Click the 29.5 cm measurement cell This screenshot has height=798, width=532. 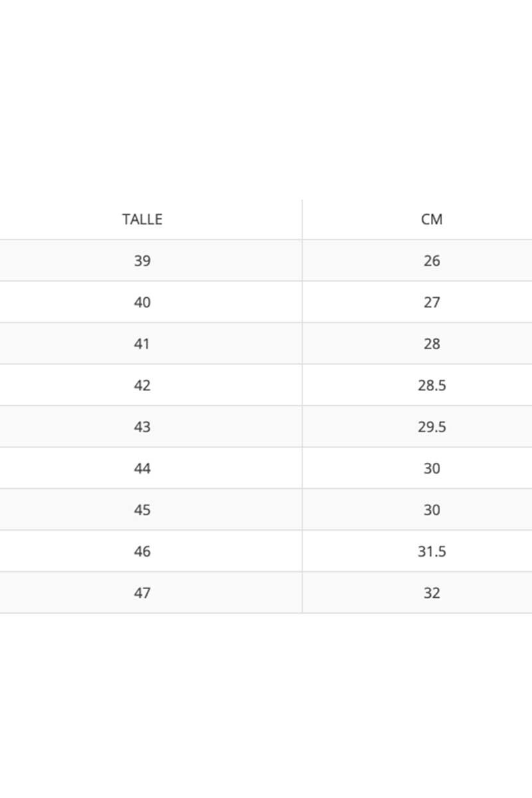(432, 427)
